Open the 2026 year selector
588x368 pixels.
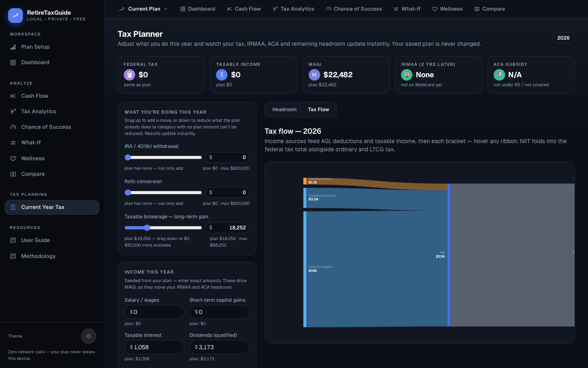tap(563, 38)
